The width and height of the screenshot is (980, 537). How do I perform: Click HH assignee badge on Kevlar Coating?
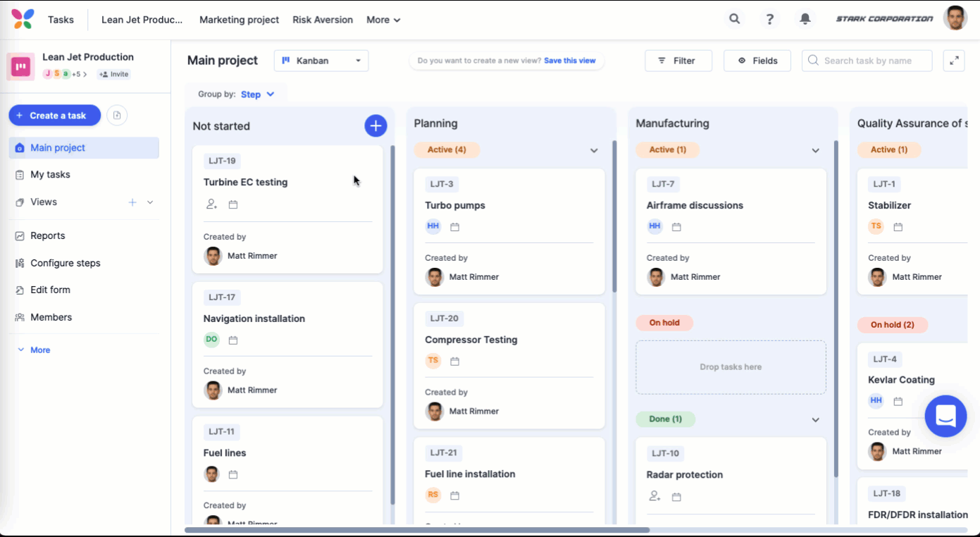876,401
